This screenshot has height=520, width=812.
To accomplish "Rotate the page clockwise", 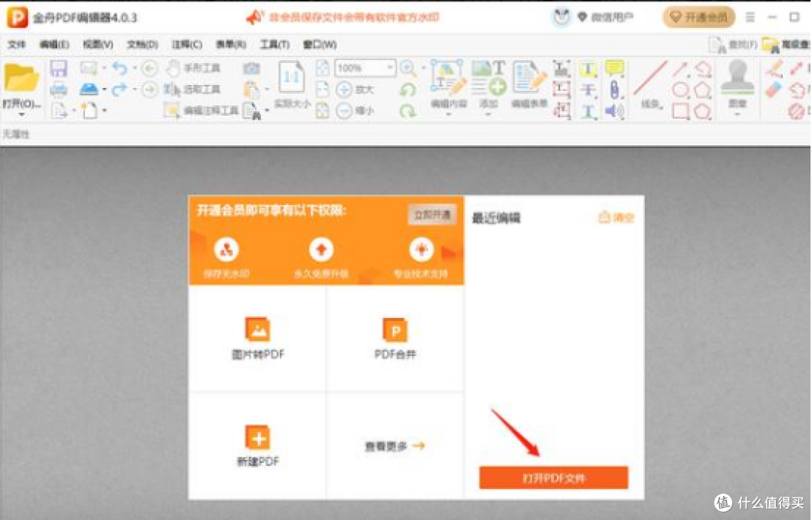I will 408,110.
